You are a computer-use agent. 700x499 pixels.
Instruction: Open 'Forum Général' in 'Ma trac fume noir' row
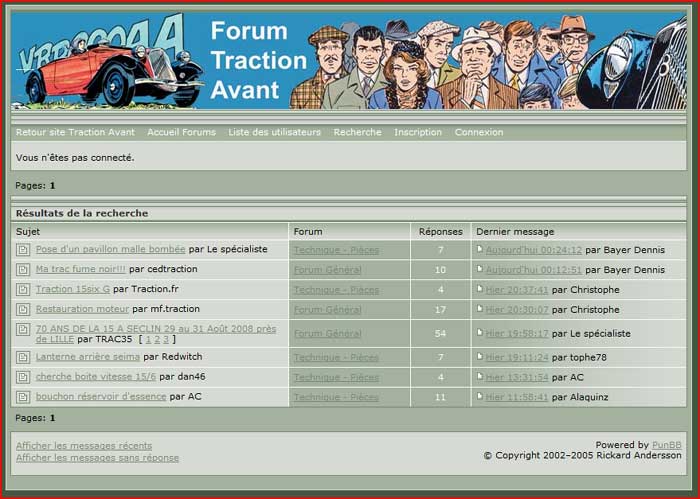coord(327,270)
